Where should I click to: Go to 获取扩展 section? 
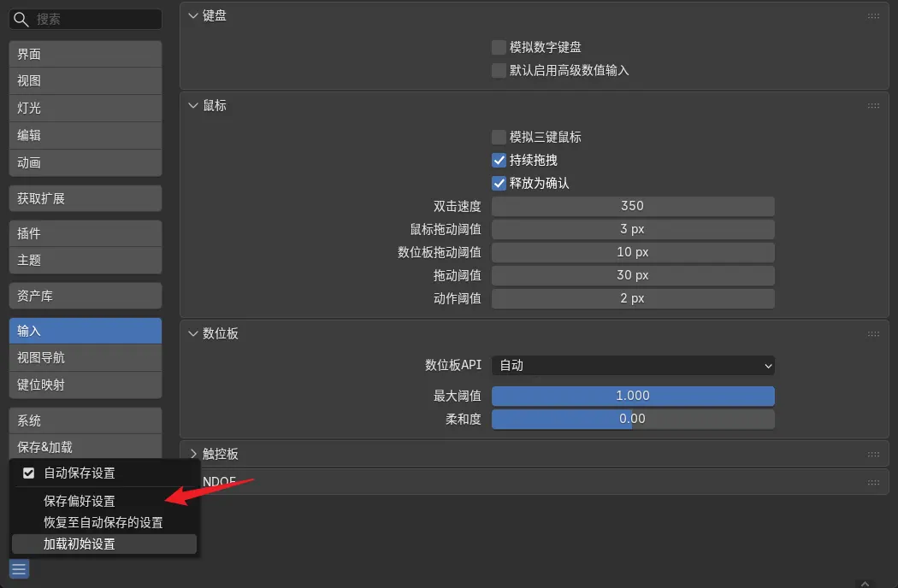tap(86, 198)
